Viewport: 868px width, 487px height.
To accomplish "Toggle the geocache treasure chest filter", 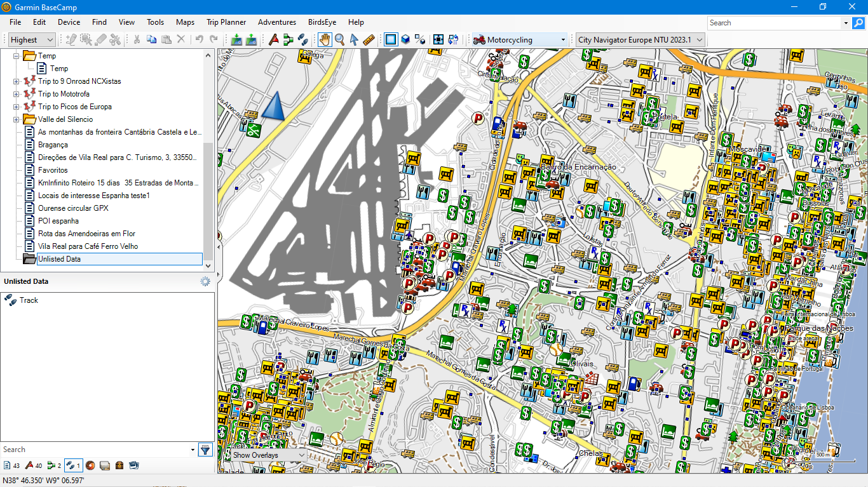I will [x=119, y=465].
